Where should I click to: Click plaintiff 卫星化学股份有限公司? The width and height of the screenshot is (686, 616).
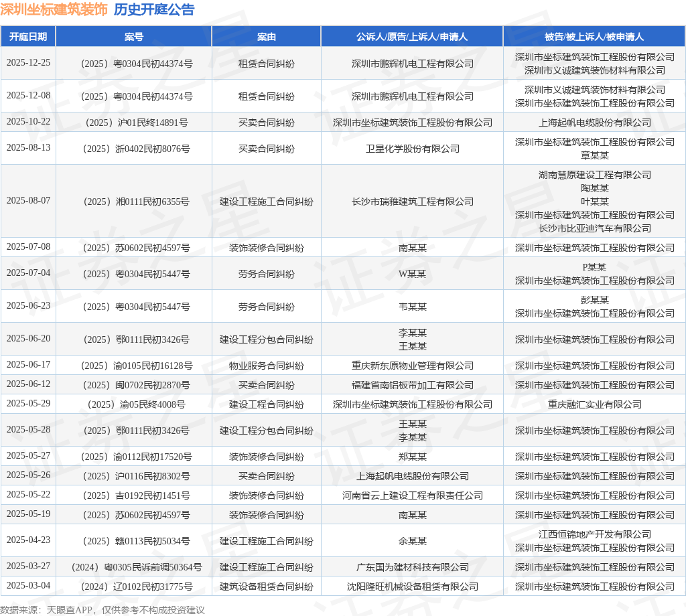(413, 149)
